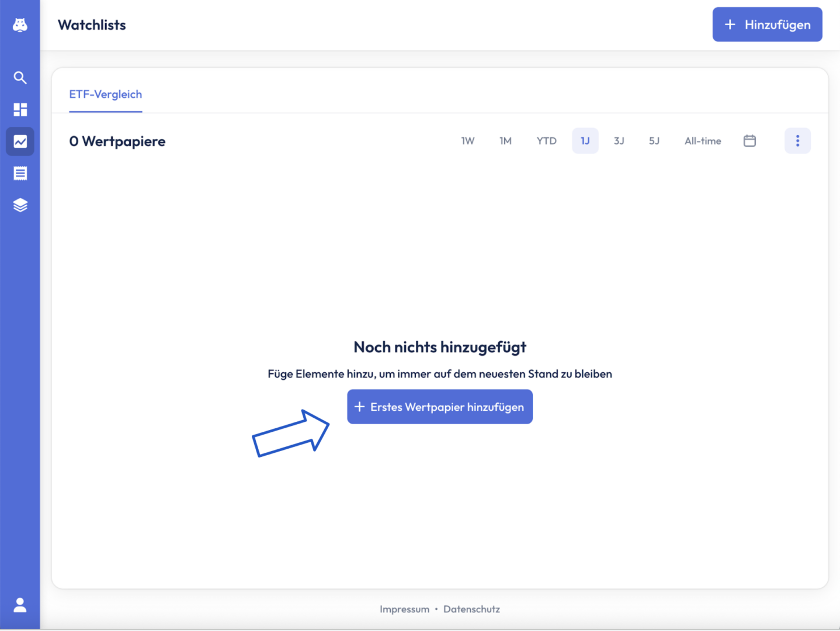This screenshot has height=631, width=840.
Task: Show All-time performance range
Action: coord(702,141)
